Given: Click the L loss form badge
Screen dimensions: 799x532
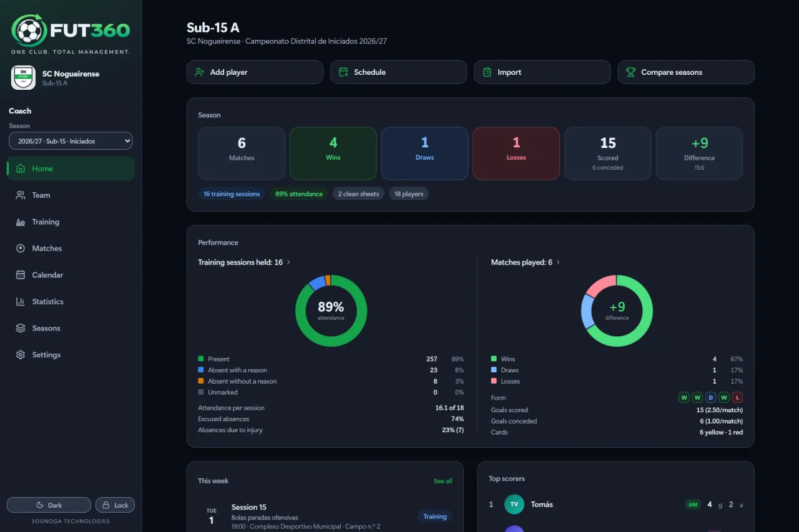Looking at the screenshot, I should [x=737, y=397].
